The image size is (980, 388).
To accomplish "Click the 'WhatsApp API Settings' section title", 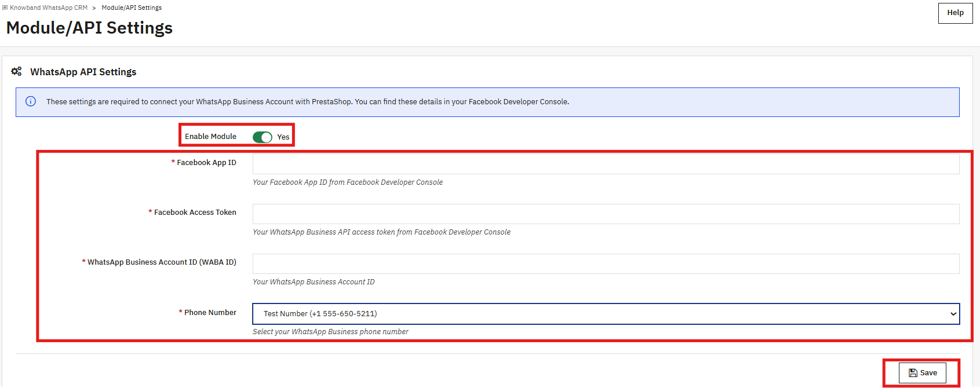I will pos(83,72).
